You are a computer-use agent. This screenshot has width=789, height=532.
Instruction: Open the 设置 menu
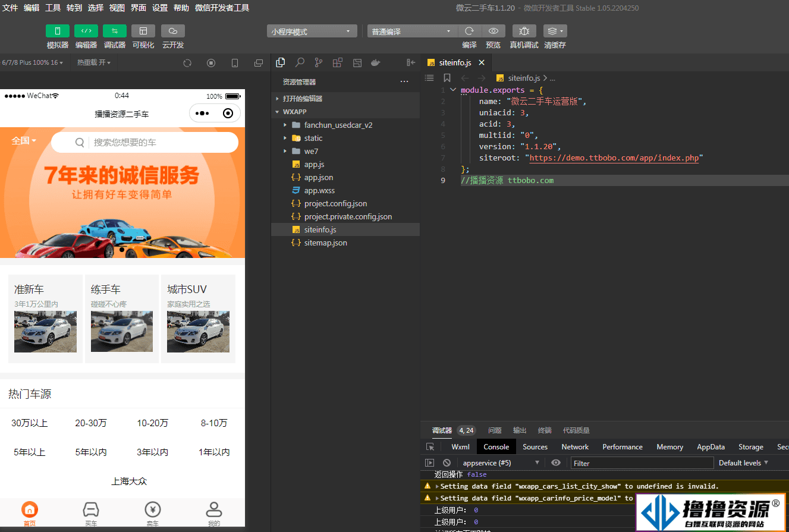click(160, 8)
